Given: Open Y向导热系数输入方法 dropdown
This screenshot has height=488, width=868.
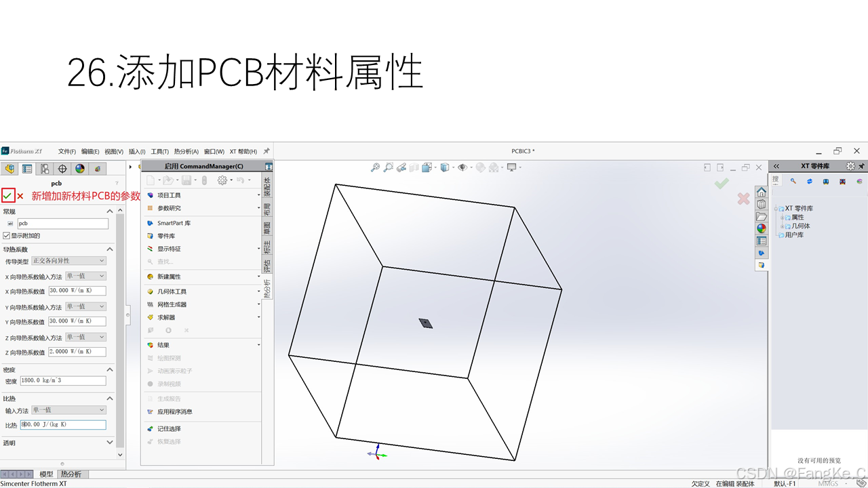Looking at the screenshot, I should pyautogui.click(x=85, y=306).
